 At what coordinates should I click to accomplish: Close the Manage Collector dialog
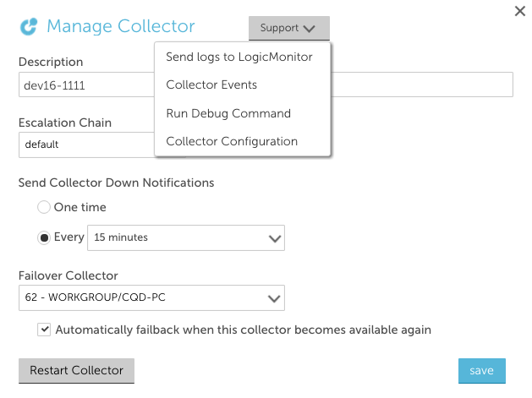519,11
